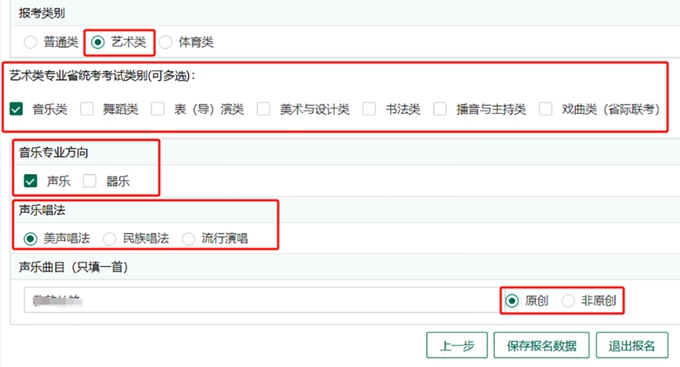Image resolution: width=680 pixels, height=367 pixels.
Task: Choose the 民族唱法 radio button
Action: 109,239
